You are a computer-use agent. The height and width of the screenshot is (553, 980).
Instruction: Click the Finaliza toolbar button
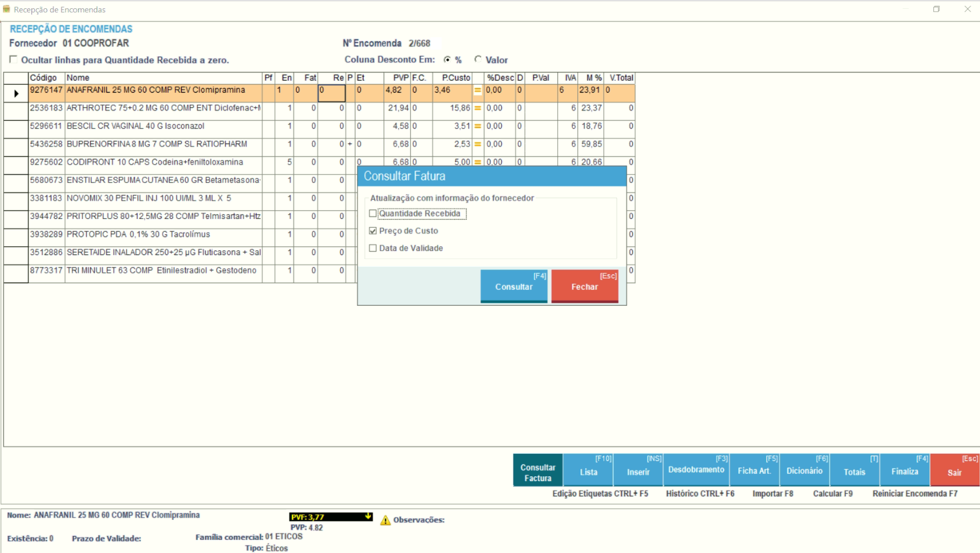pos(905,470)
